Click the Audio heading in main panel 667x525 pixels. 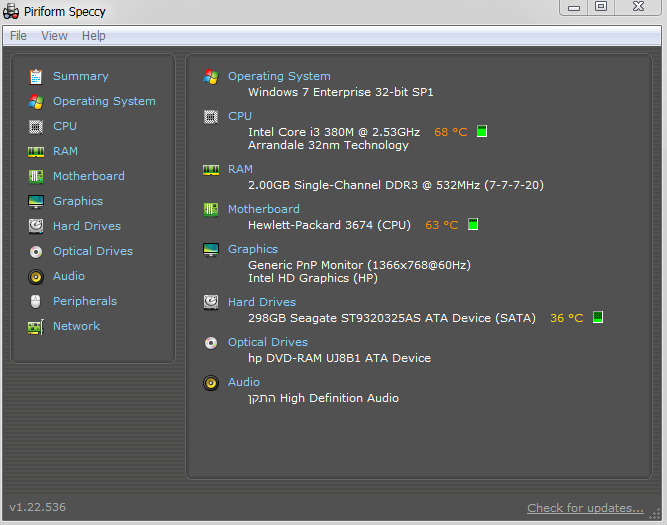pos(244,382)
